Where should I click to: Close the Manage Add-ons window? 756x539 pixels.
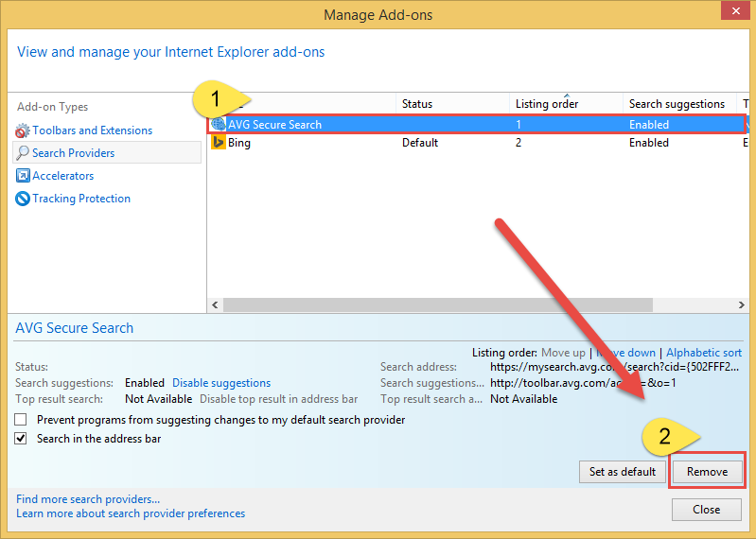pyautogui.click(x=736, y=10)
